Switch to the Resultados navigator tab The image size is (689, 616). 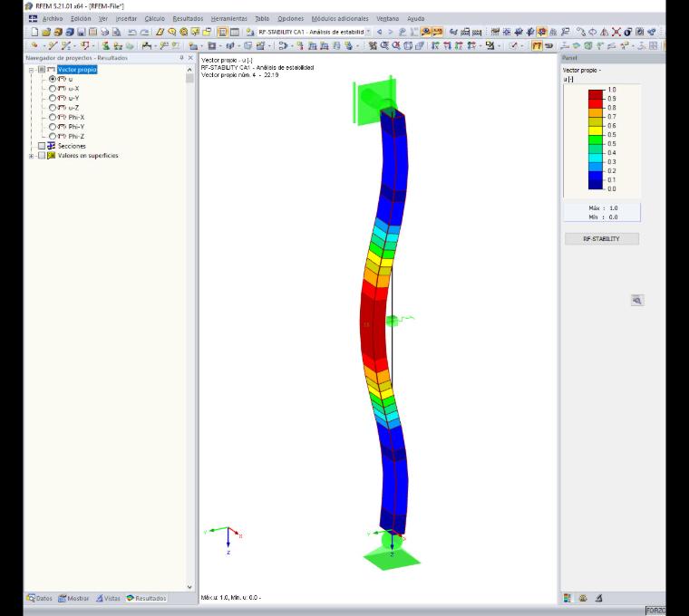pyautogui.click(x=146, y=598)
